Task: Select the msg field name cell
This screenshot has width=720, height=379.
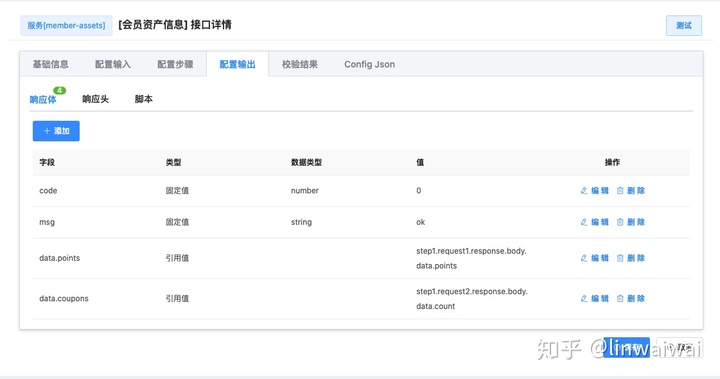Action: coord(47,222)
